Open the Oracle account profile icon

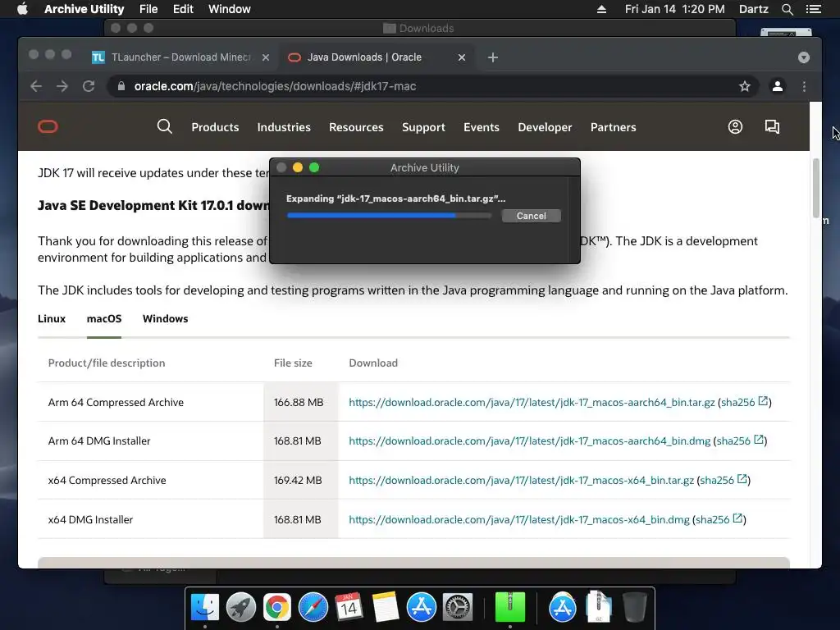(735, 126)
